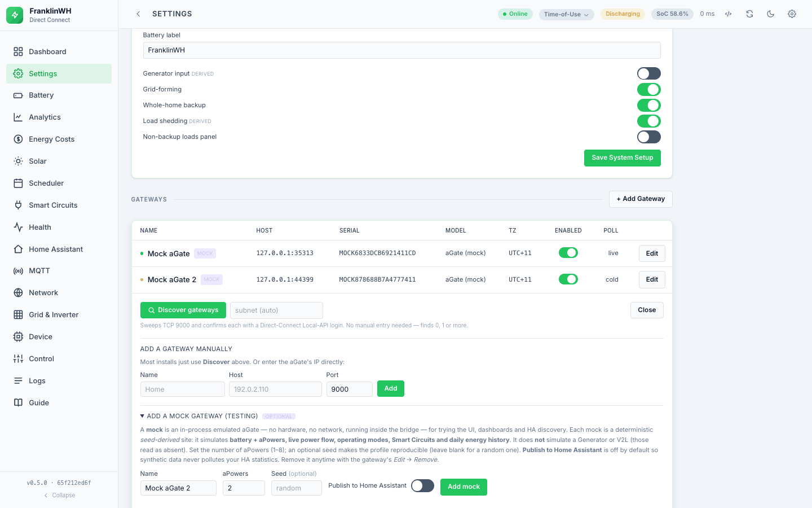Open the Dashboard page

click(59, 51)
